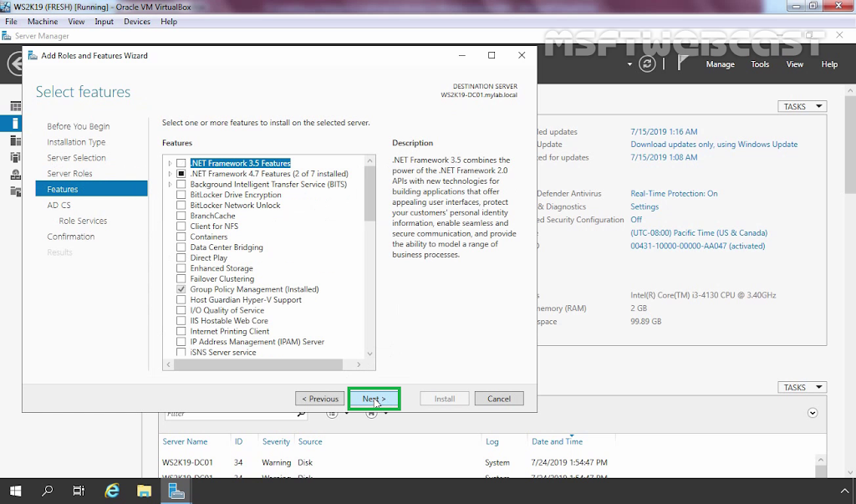Open taskbar search magnifier
Screen dimensions: 856x504
pyautogui.click(x=48, y=491)
